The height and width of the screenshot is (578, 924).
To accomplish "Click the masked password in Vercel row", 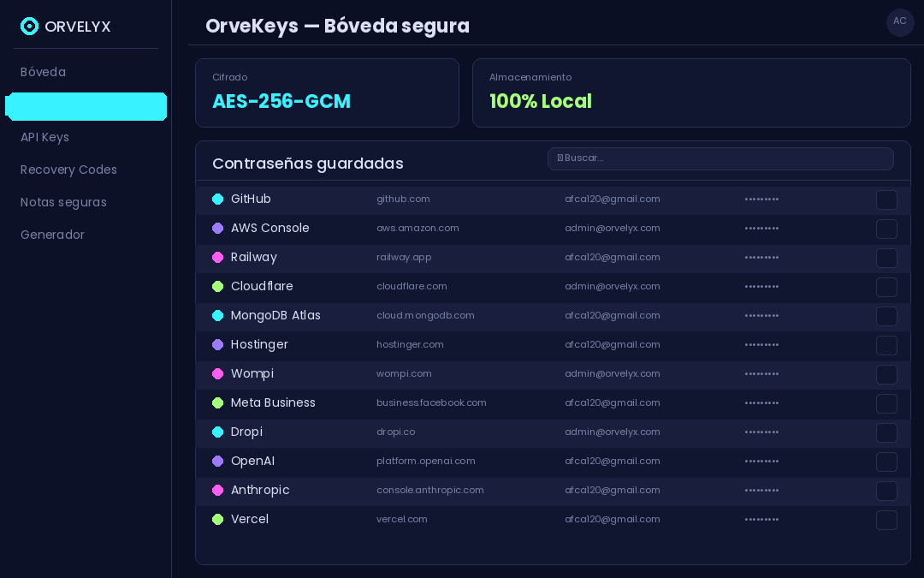I will coord(761,520).
